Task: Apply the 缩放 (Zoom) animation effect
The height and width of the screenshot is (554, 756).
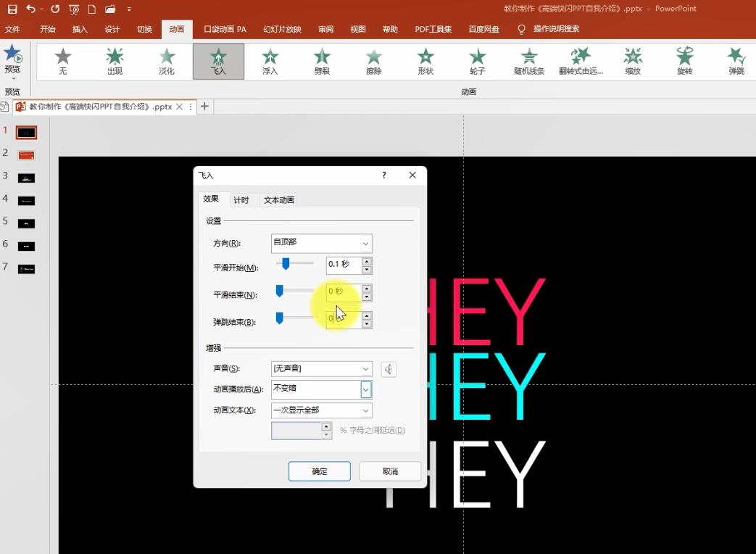Action: pos(632,61)
